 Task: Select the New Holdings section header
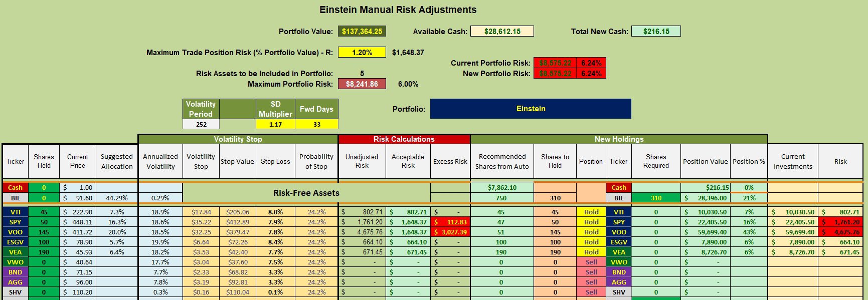click(619, 139)
